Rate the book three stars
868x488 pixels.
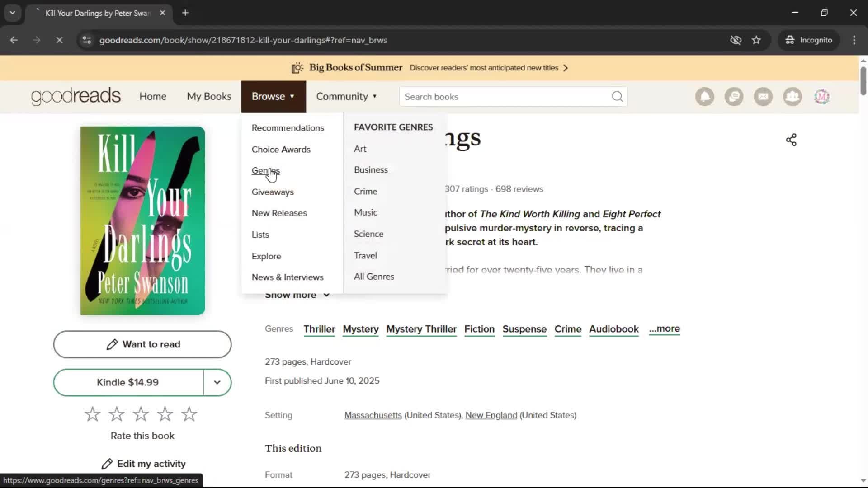click(141, 414)
